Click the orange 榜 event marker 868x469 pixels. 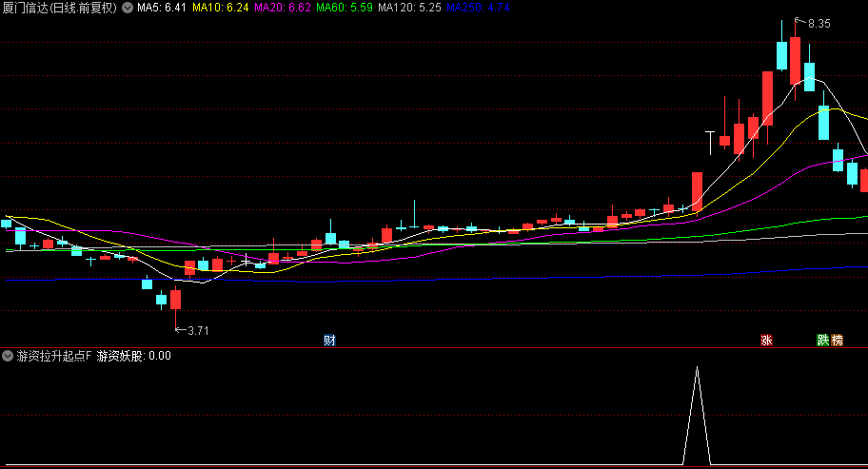click(x=837, y=341)
